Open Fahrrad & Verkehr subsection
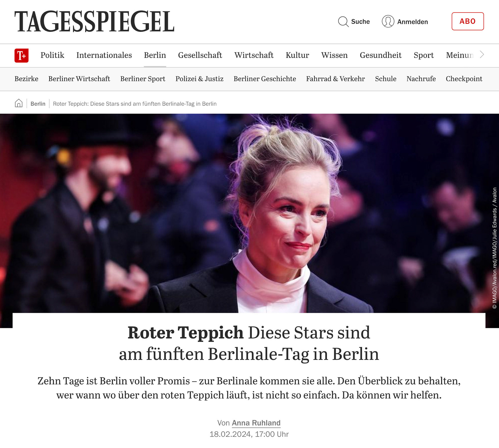The image size is (499, 448). (x=335, y=79)
